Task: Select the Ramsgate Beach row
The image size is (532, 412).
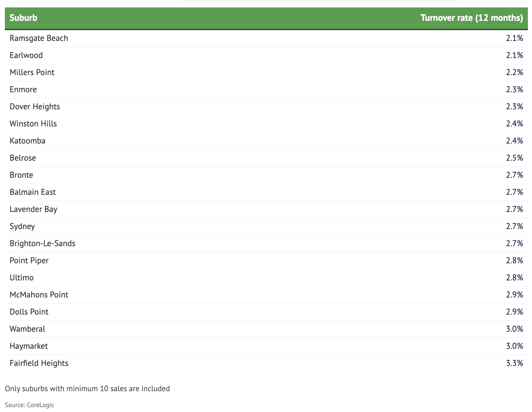Action: coord(39,38)
